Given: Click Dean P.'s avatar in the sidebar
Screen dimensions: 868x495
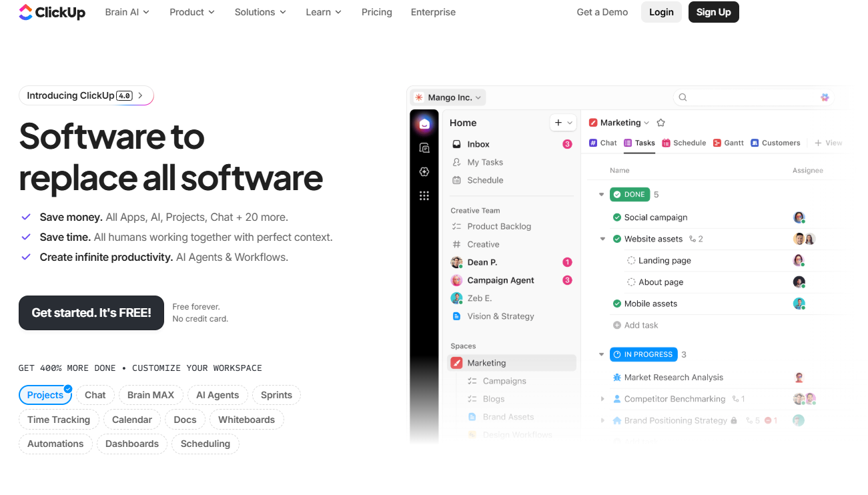Looking at the screenshot, I should pyautogui.click(x=457, y=262).
